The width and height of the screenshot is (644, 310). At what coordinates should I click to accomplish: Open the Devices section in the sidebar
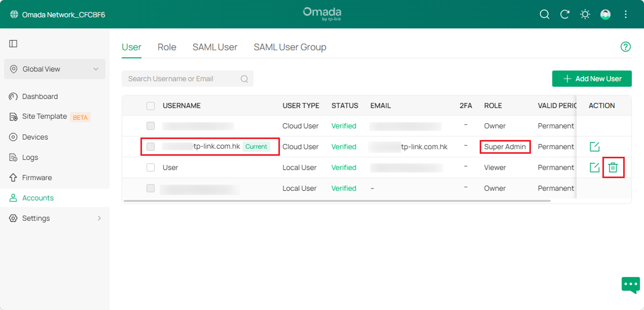[35, 137]
